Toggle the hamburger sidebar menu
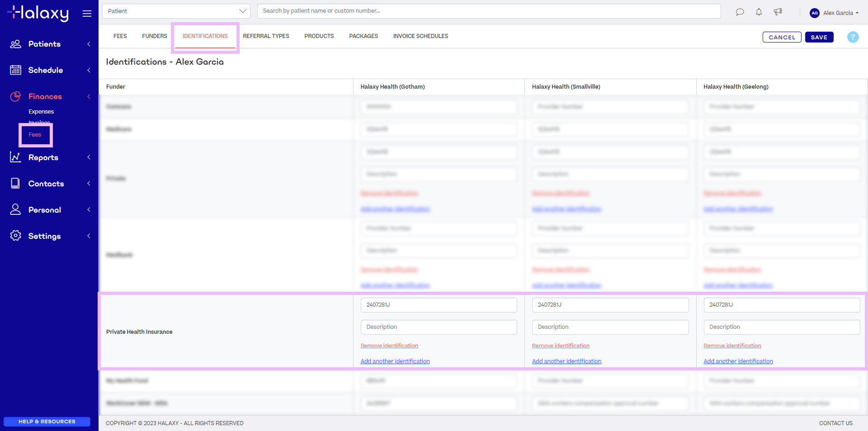The image size is (868, 431). point(87,14)
